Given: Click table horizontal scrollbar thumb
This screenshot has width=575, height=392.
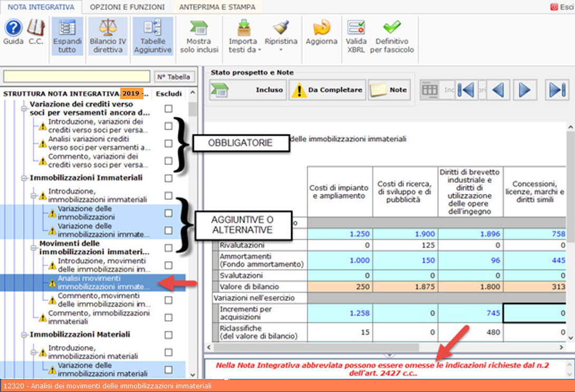Looking at the screenshot, I should click(316, 347).
